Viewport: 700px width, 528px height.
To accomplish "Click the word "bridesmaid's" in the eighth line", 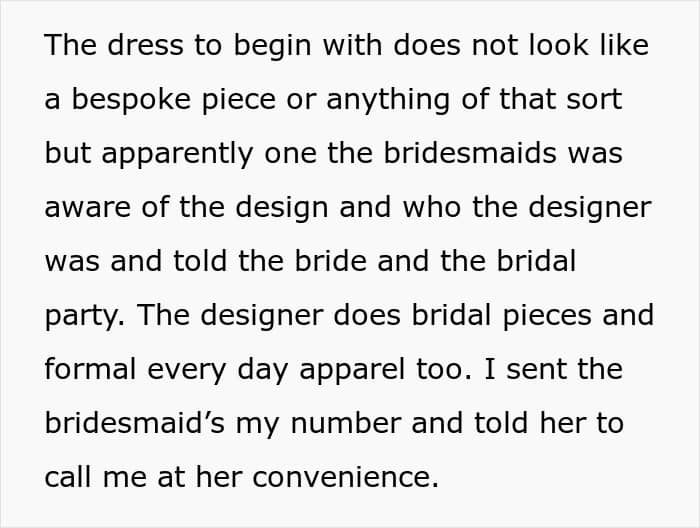I will point(135,423).
